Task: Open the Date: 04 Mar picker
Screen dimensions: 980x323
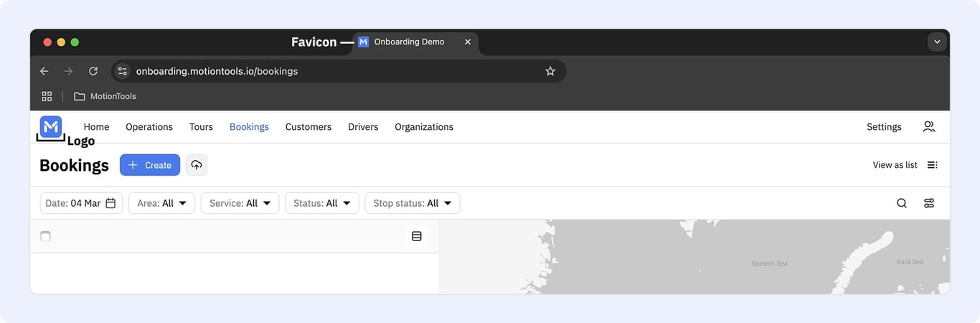Action: [81, 203]
